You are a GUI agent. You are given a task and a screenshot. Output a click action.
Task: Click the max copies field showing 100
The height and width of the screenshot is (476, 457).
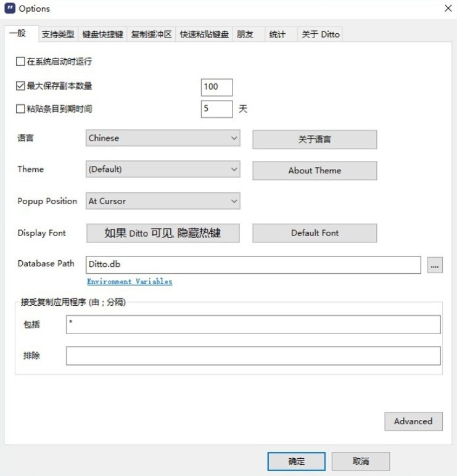pos(217,87)
